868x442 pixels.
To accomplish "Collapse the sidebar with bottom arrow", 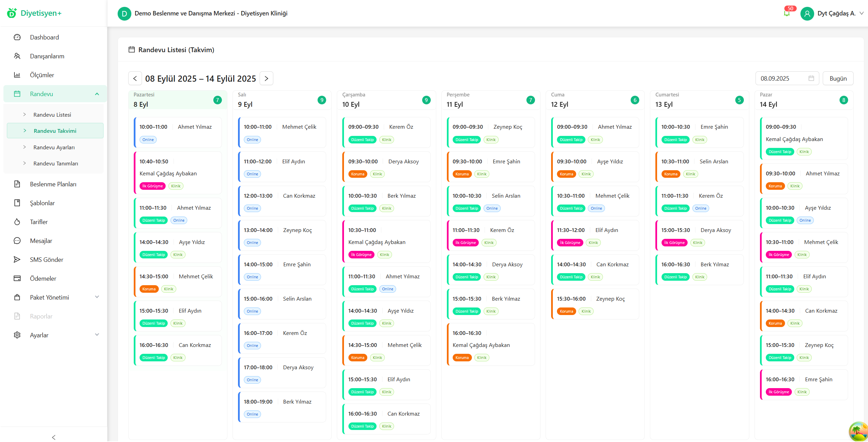I will pos(53,437).
